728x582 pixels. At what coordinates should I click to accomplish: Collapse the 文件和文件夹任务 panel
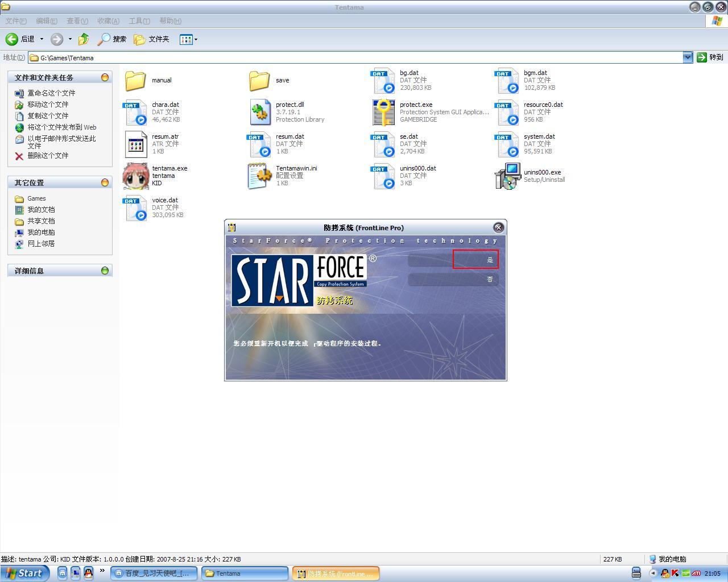[x=105, y=77]
